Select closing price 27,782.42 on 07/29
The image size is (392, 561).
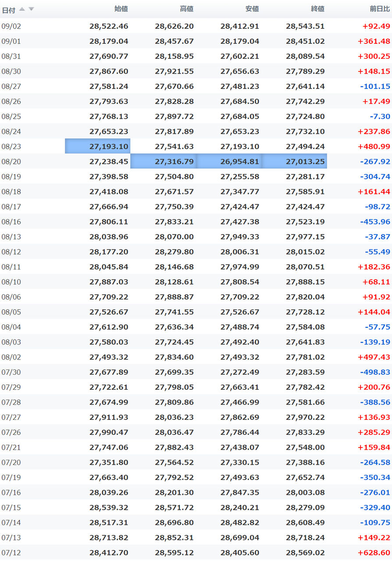[x=305, y=387]
